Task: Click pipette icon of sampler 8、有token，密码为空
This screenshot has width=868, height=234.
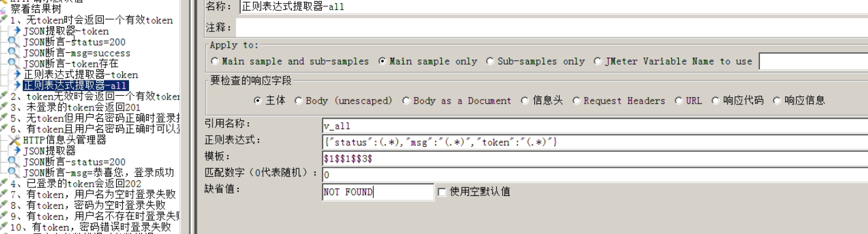Action: click(x=4, y=205)
